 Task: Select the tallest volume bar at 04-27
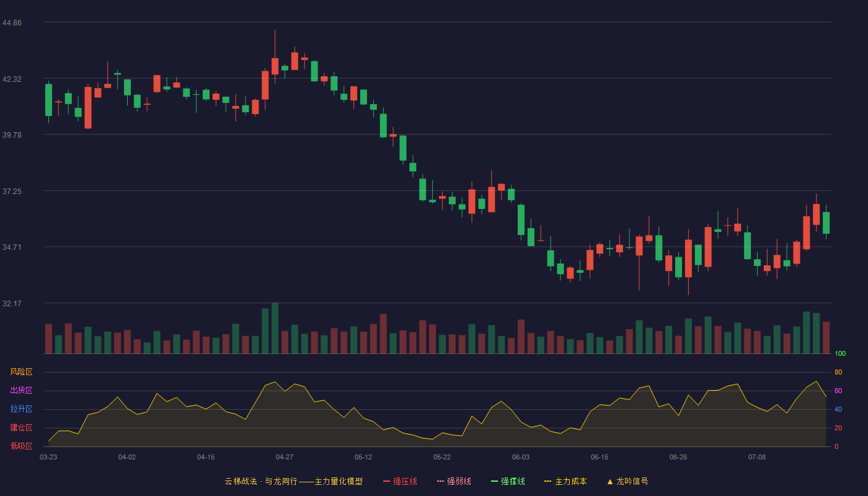click(x=275, y=329)
